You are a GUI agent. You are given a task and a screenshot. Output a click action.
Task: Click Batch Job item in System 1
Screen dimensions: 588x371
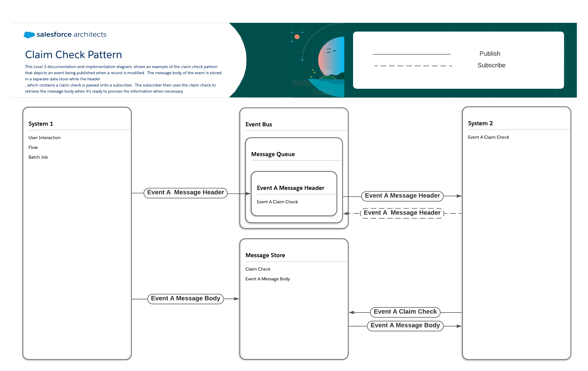[x=38, y=157]
